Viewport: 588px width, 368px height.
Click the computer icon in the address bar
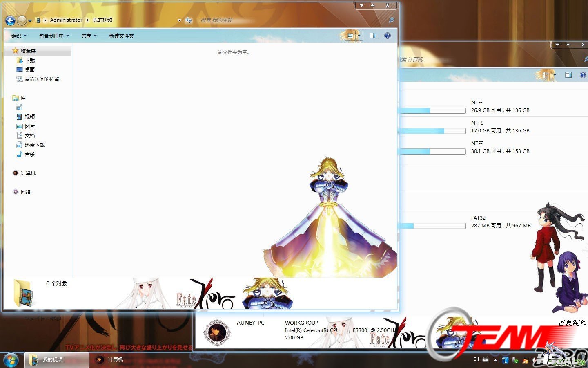38,20
